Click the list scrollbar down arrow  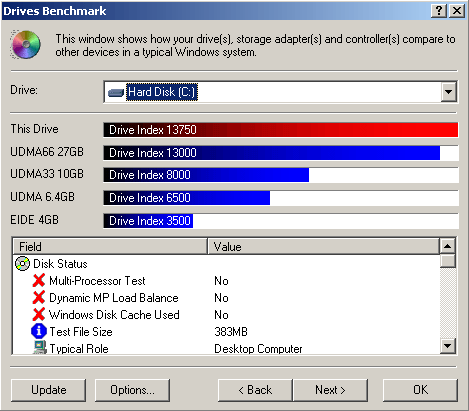(447, 346)
